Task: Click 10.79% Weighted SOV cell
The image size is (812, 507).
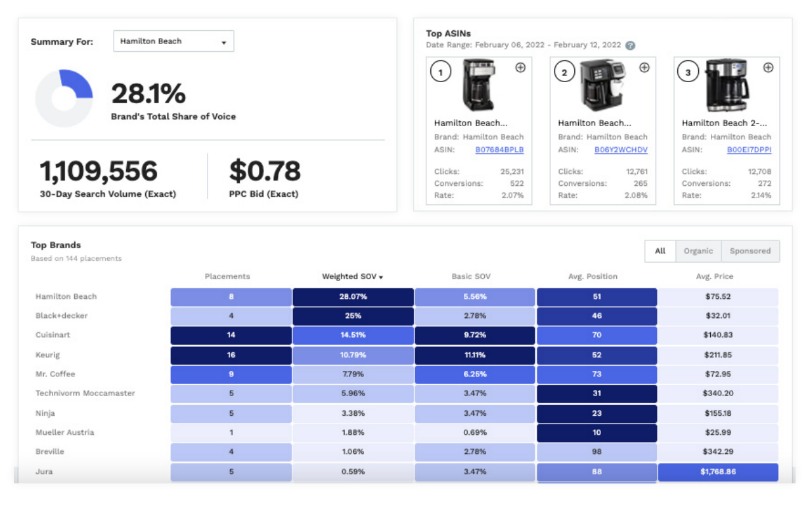Action: (x=353, y=355)
